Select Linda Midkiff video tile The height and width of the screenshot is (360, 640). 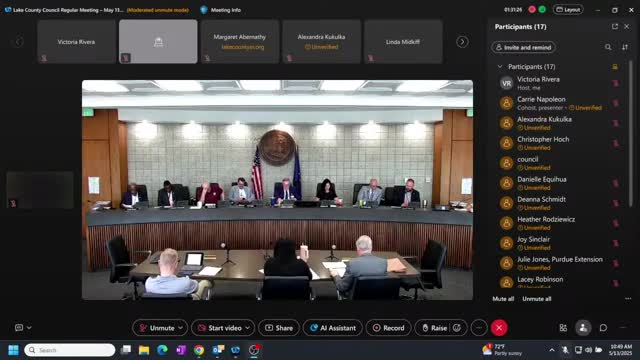(403, 42)
